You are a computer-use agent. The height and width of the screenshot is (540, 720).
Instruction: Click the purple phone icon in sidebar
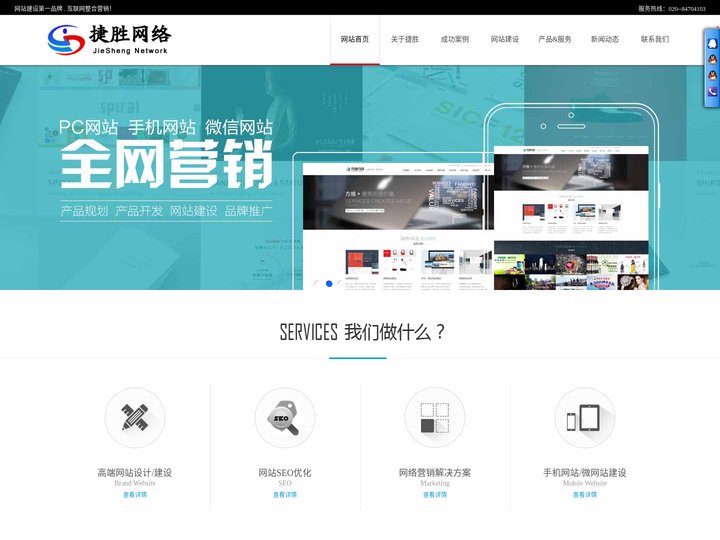712,91
